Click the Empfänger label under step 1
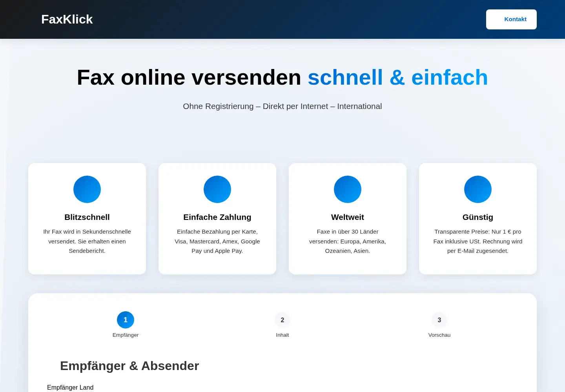This screenshot has height=392, width=565. [126, 335]
